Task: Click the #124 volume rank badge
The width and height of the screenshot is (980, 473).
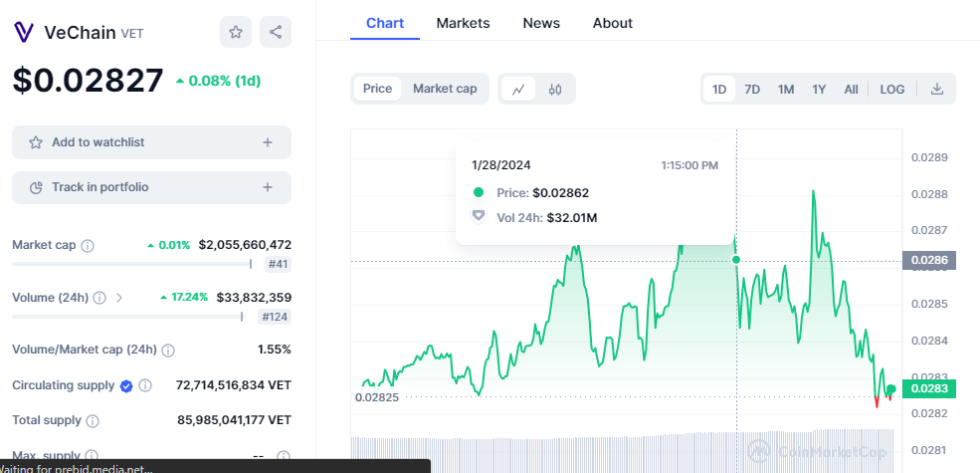Action: coord(275,317)
